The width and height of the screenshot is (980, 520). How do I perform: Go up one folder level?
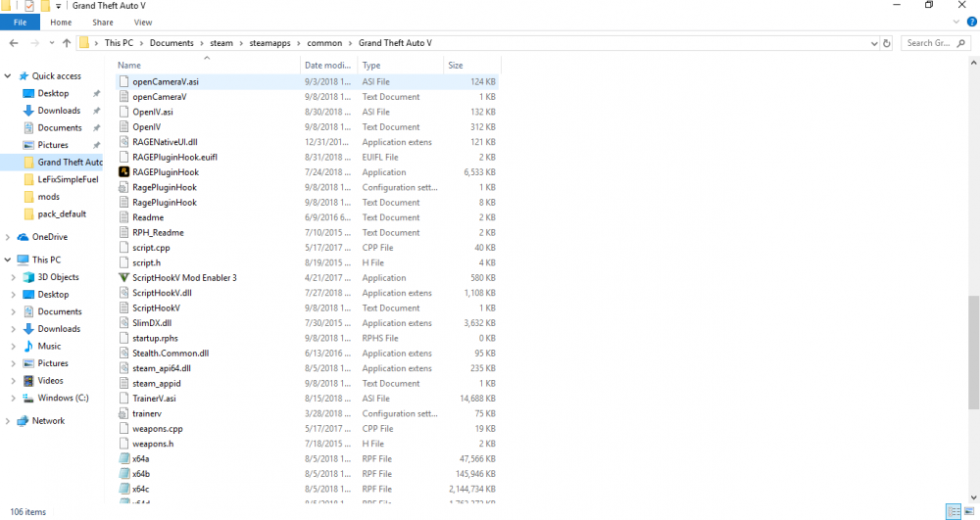tap(67, 43)
